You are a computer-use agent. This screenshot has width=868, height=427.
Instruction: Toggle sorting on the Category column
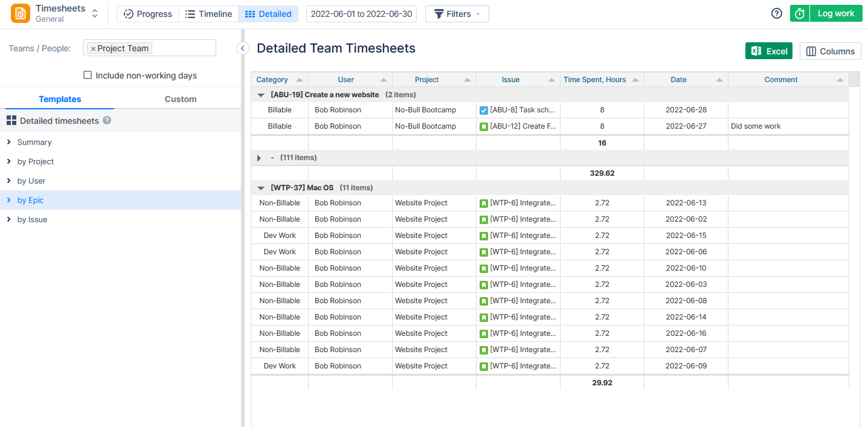[300, 79]
